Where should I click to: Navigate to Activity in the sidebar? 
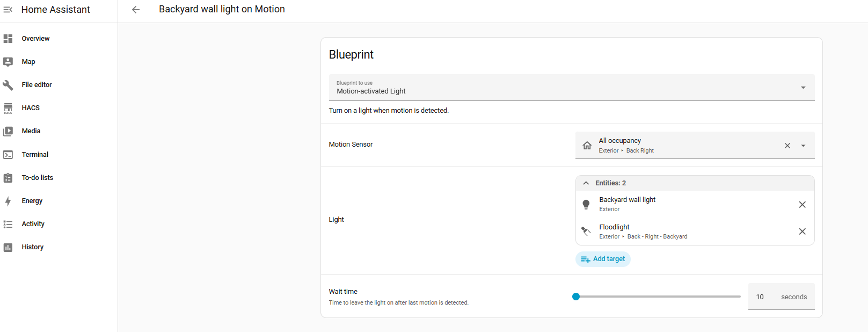(33, 224)
